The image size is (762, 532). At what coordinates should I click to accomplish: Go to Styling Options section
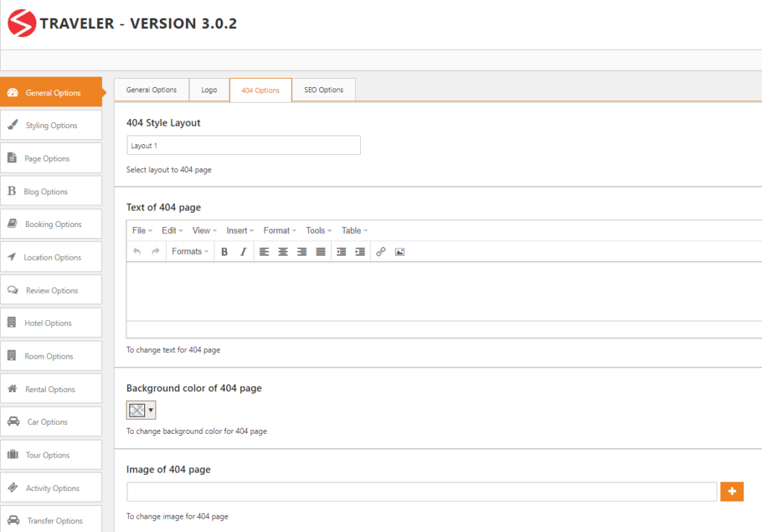51,126
